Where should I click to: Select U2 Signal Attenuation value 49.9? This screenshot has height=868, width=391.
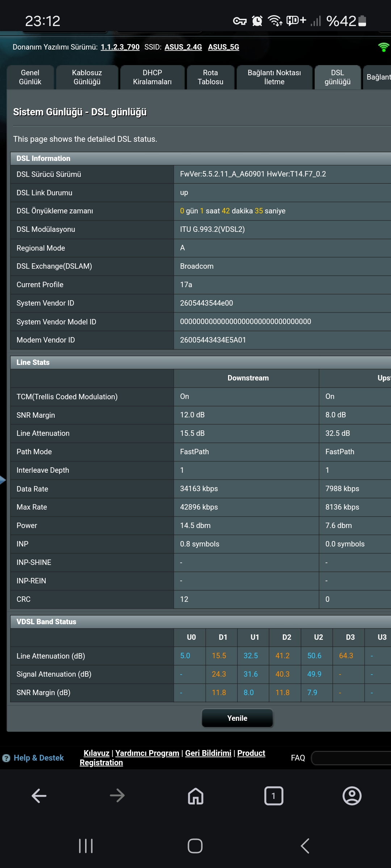[x=314, y=674]
